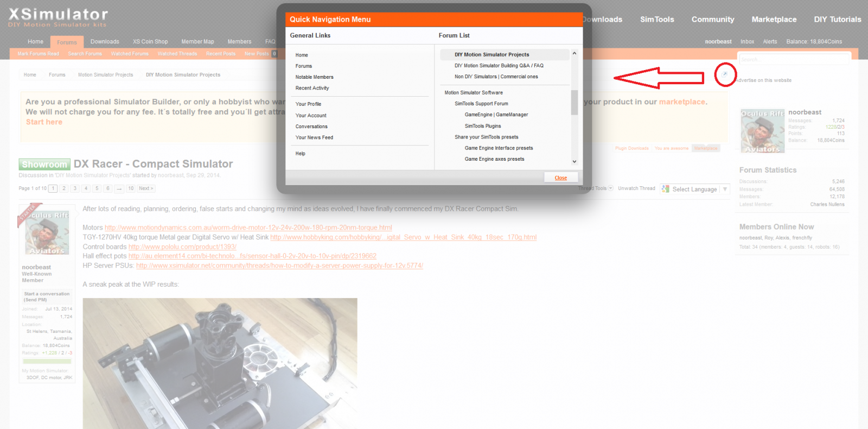This screenshot has height=429, width=868.
Task: Jump to page 10 of the thread
Action: tap(131, 188)
